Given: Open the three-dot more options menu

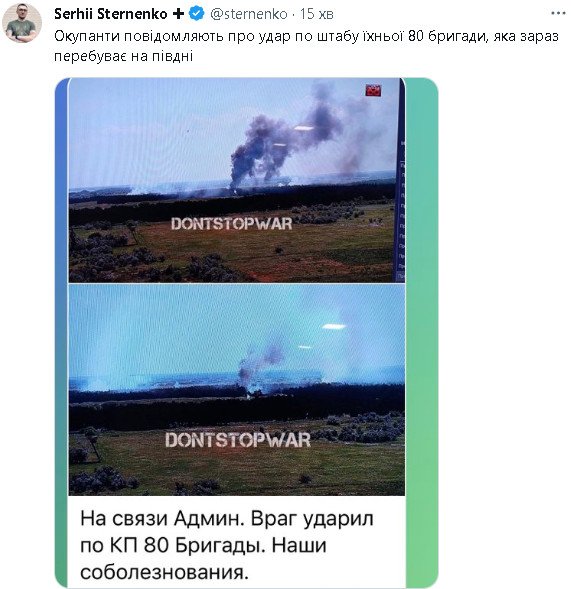Looking at the screenshot, I should tap(558, 14).
